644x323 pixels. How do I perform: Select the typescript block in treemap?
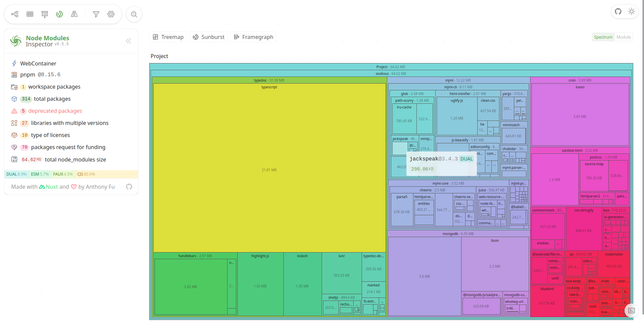[269, 168]
